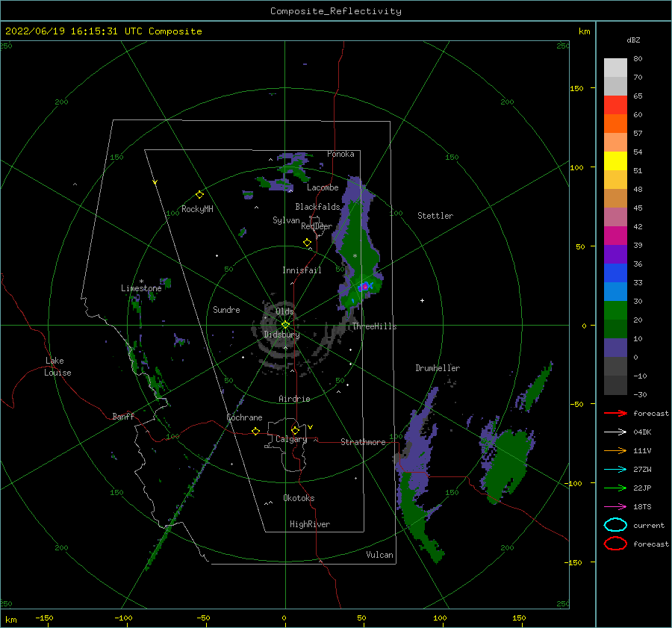Click the yellow diamond marker near RockyMH

(199, 195)
